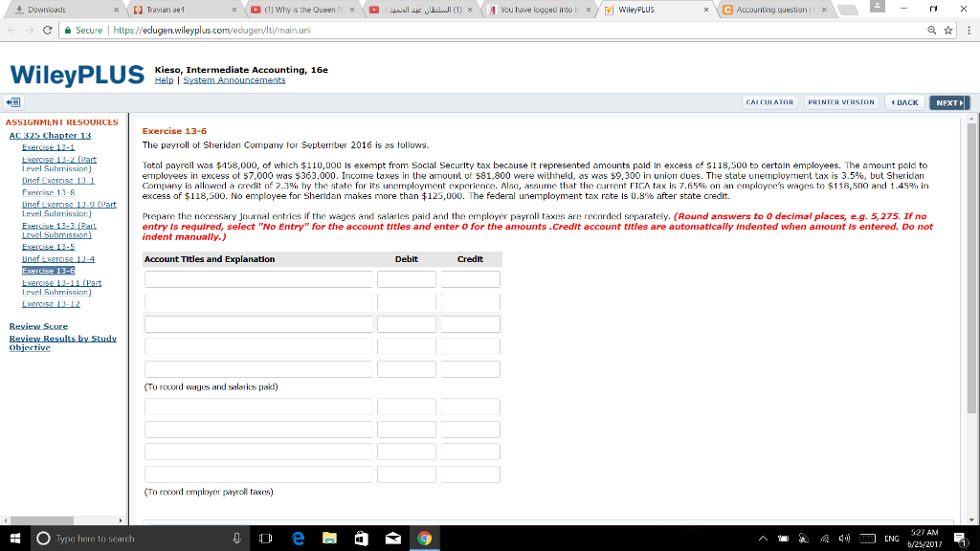This screenshot has height=551, width=980.
Task: Click the Windows search box
Action: [138, 539]
